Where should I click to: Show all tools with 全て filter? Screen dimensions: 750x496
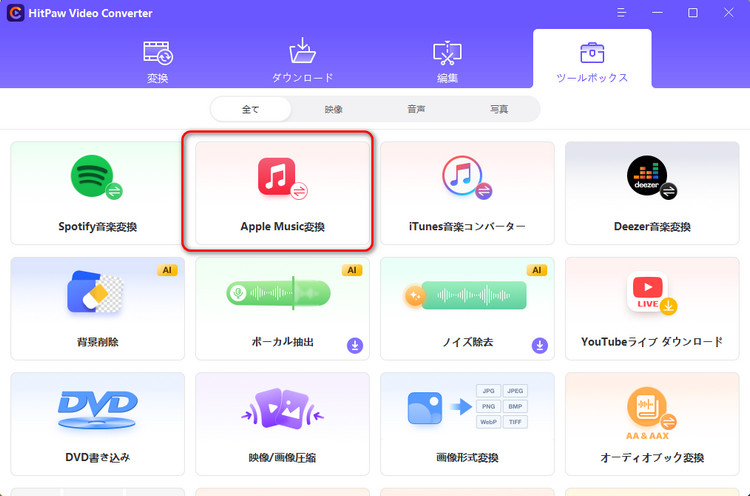click(x=251, y=109)
